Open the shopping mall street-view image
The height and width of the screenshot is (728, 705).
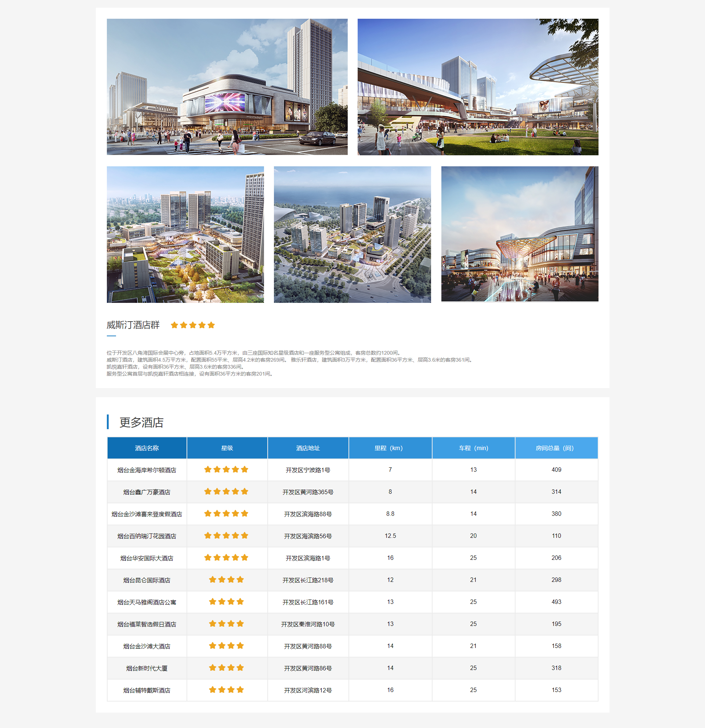[x=227, y=87]
